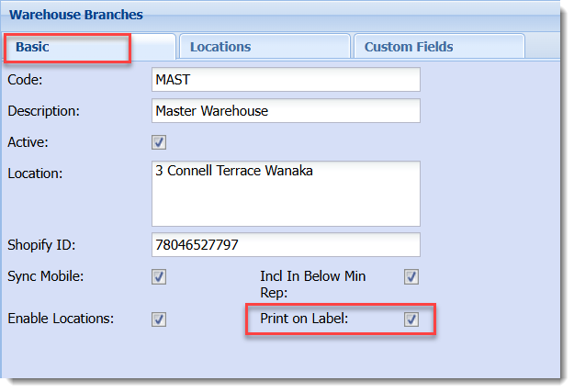This screenshot has height=392, width=574.
Task: Open the Locations tab
Action: pos(220,47)
